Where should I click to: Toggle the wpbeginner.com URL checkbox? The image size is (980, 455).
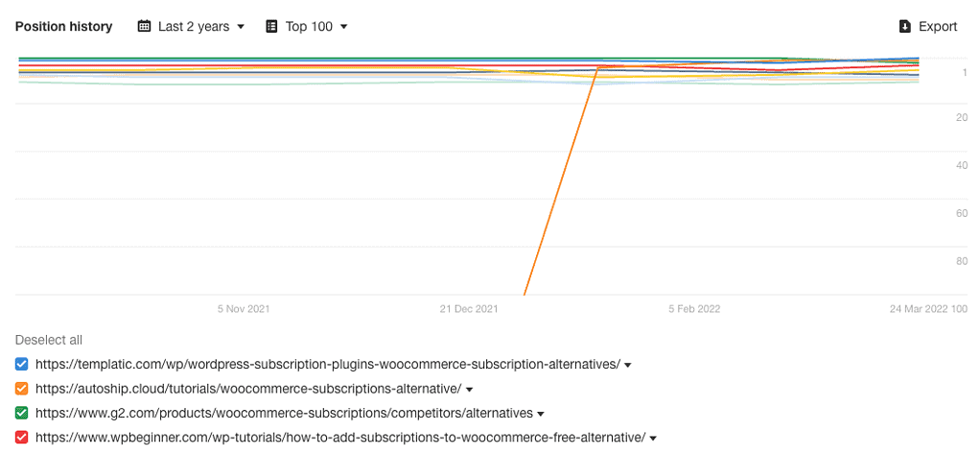pos(22,438)
